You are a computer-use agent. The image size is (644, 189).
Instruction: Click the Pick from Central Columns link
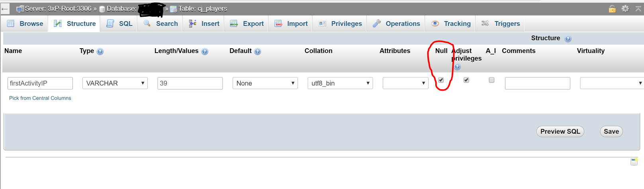tap(40, 98)
